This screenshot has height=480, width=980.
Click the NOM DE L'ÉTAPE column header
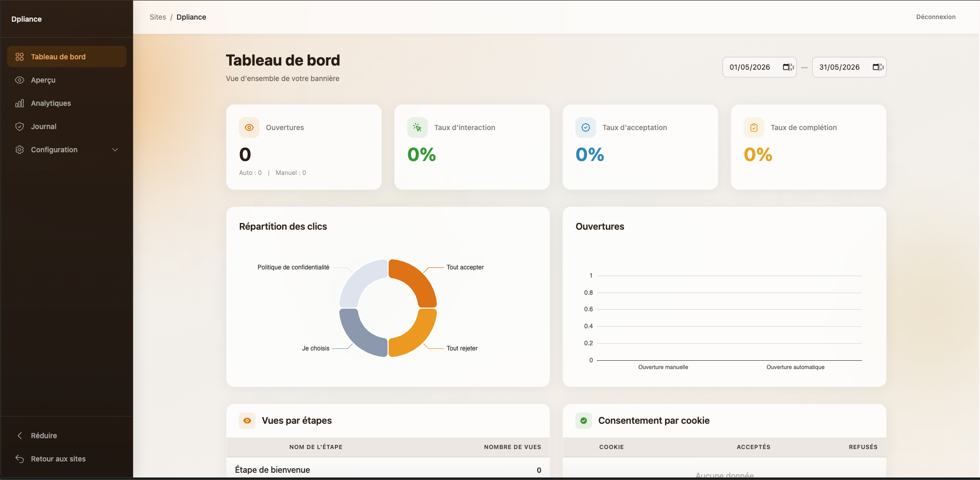point(316,447)
